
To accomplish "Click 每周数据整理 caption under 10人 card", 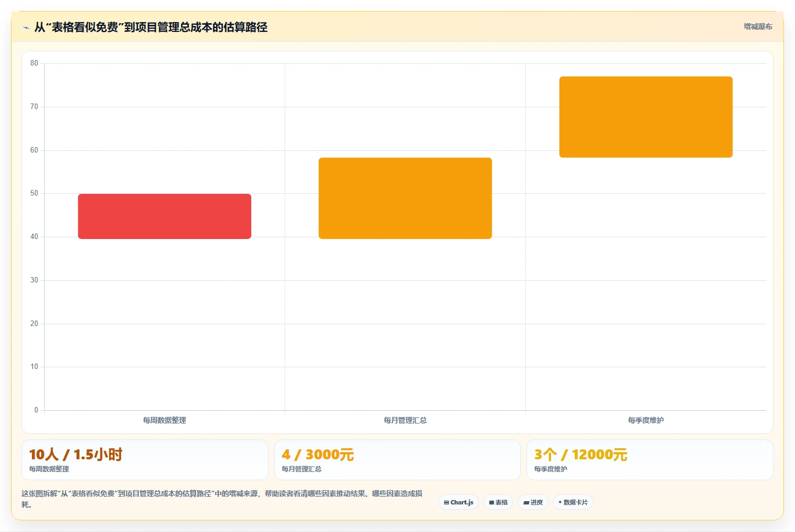I will coord(49,469).
